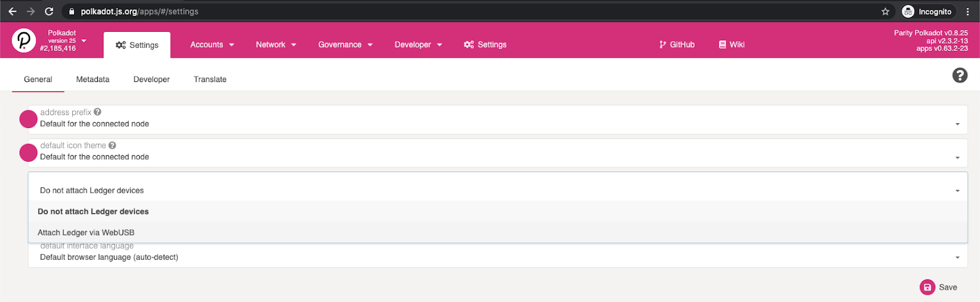Switch to the Metadata tab
Viewport: 980px width, 302px height.
(x=92, y=80)
